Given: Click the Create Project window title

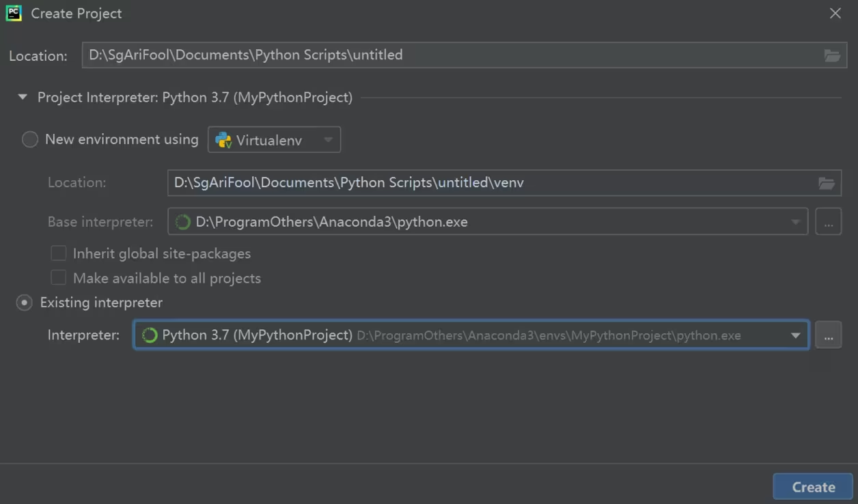Looking at the screenshot, I should (77, 14).
